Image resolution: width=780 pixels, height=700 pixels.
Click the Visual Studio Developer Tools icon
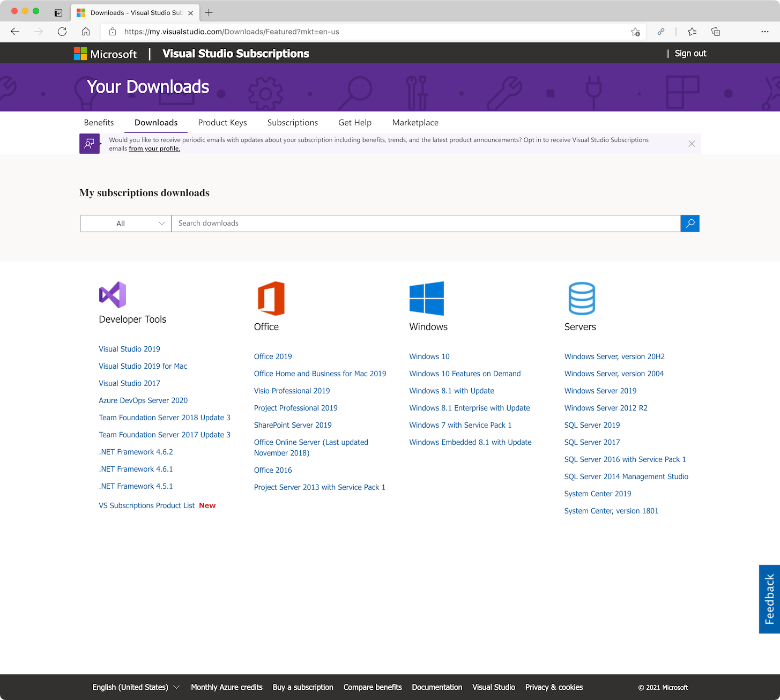coord(113,295)
